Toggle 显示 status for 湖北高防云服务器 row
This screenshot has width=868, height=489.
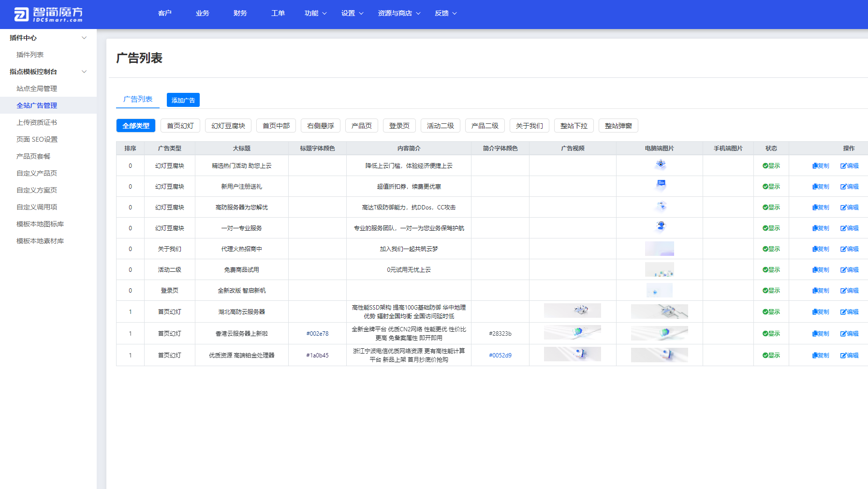771,312
